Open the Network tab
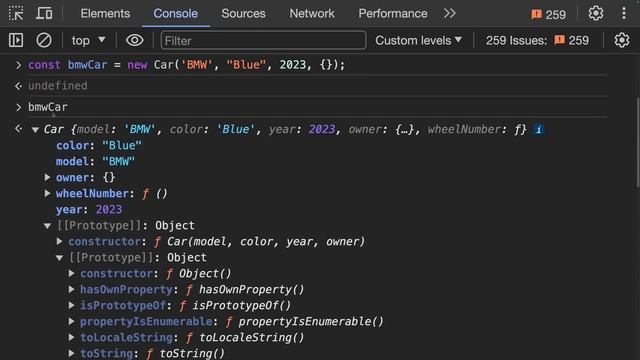640x360 pixels. 312,13
